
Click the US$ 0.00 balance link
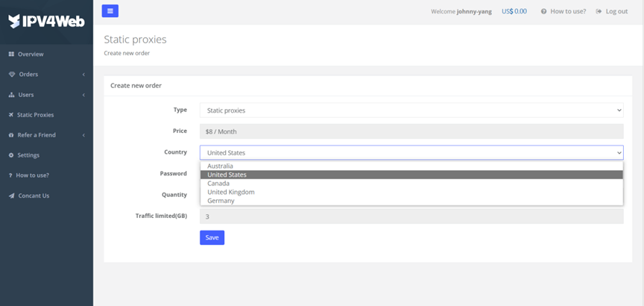(514, 11)
